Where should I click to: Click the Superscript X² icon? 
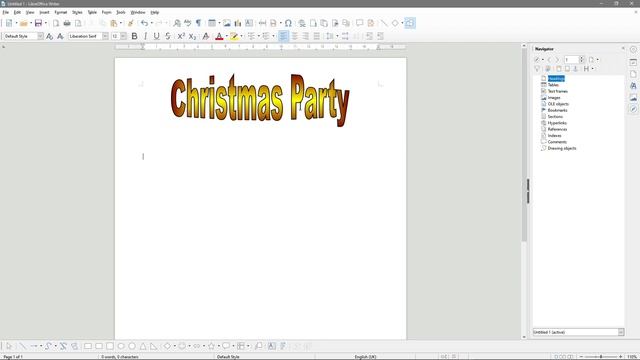(181, 36)
